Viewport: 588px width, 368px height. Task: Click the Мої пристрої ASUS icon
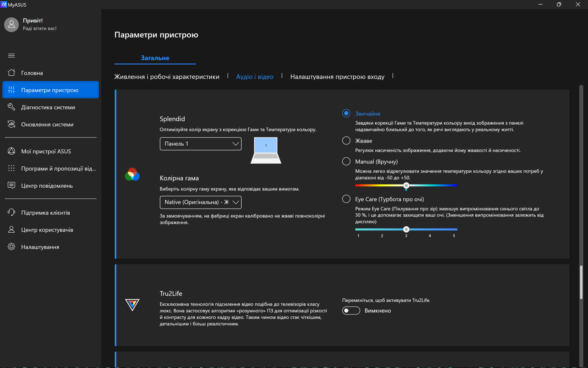(11, 151)
